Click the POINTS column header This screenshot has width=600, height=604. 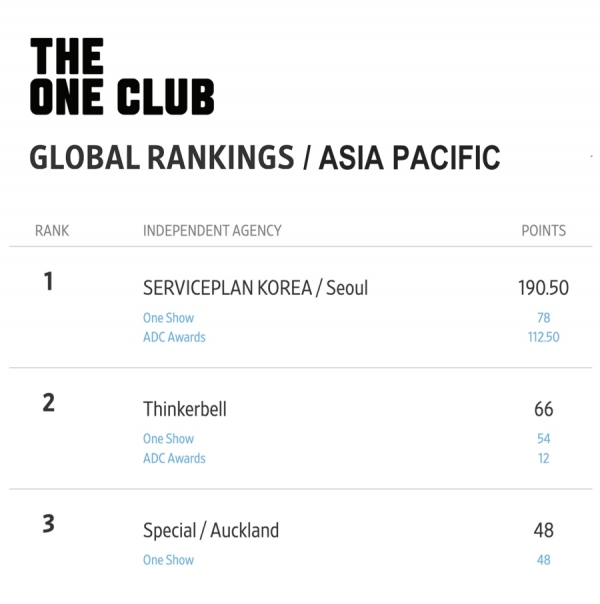[543, 231]
